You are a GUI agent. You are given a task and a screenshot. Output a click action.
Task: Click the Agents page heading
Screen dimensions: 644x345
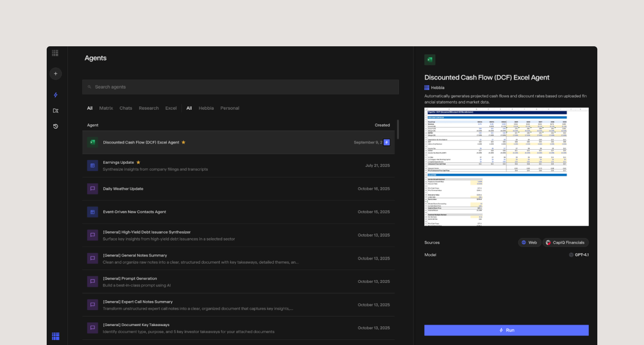tap(95, 58)
